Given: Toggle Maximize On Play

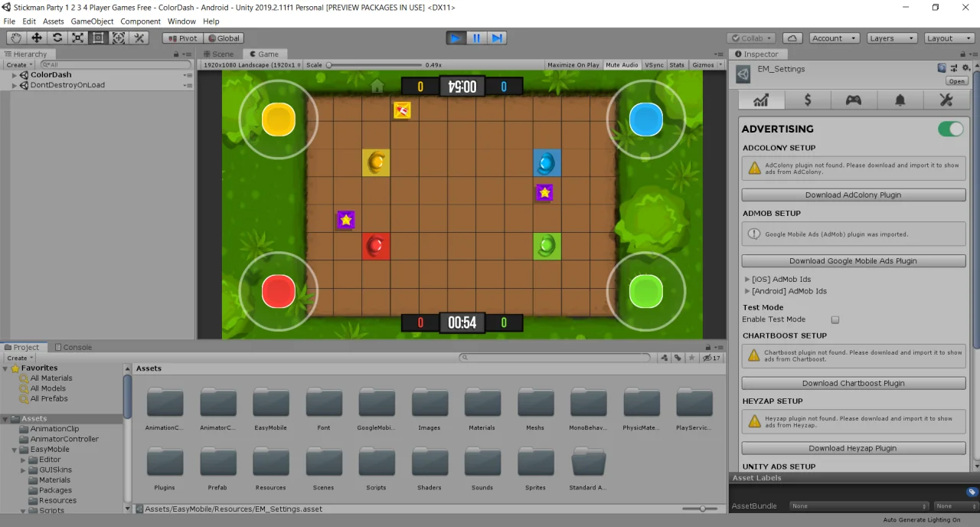Looking at the screenshot, I should [x=573, y=65].
